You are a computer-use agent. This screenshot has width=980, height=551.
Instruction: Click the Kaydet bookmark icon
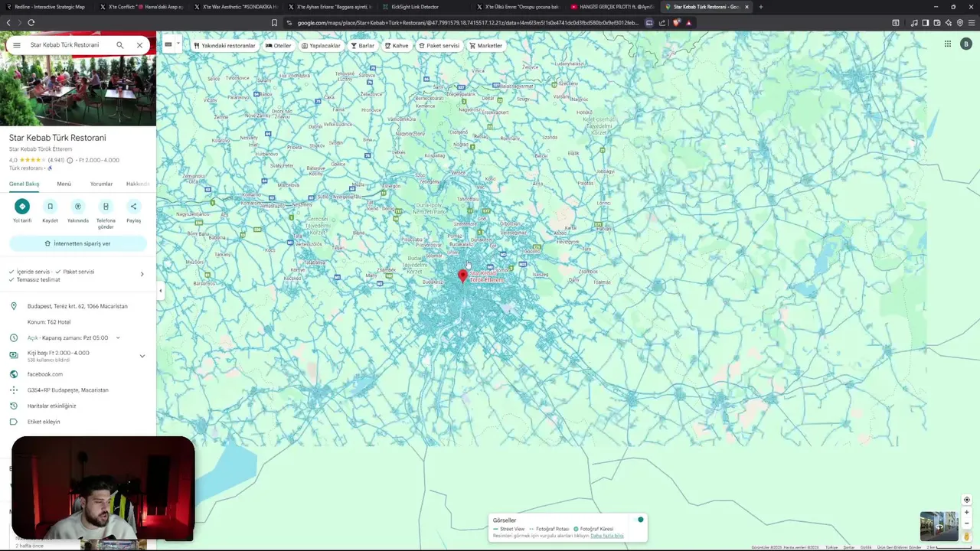point(50,206)
